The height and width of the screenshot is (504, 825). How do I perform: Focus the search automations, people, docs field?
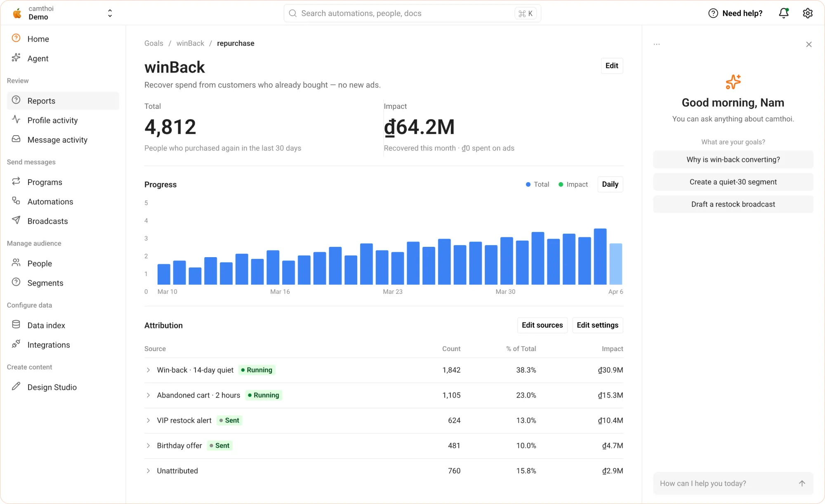pos(412,13)
